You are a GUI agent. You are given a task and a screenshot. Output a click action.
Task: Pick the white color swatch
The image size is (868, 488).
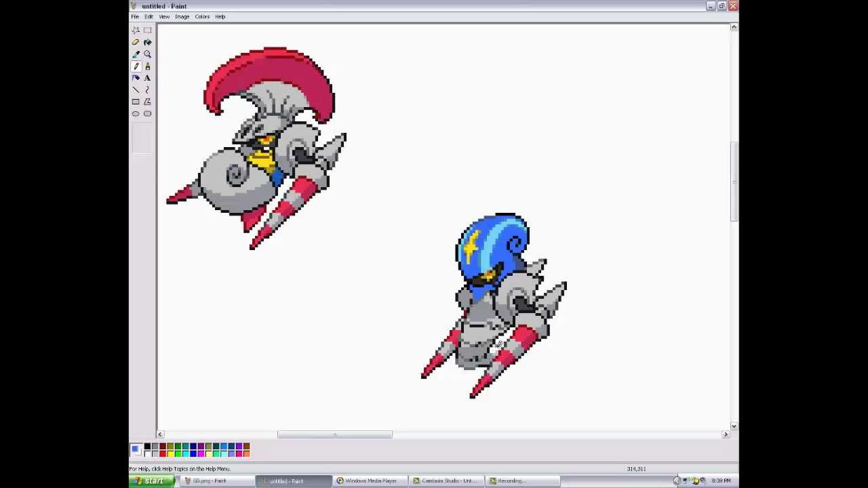[x=147, y=454]
